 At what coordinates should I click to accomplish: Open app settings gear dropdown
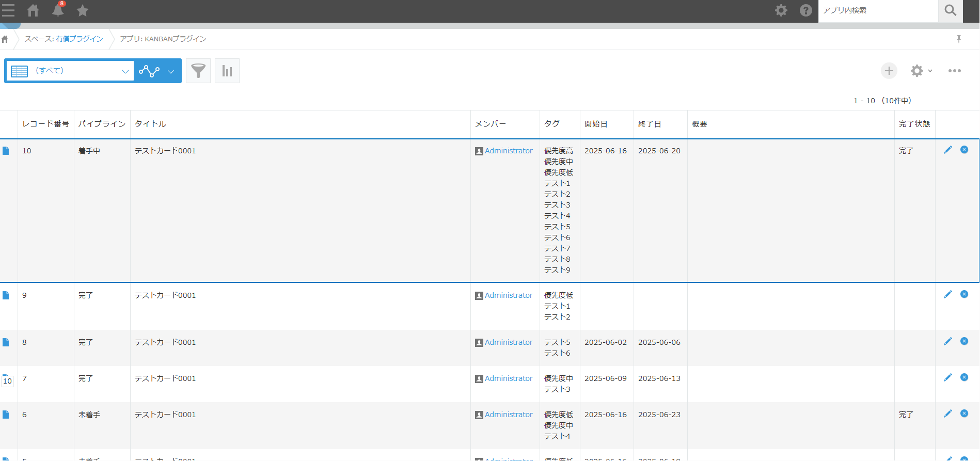coord(921,71)
